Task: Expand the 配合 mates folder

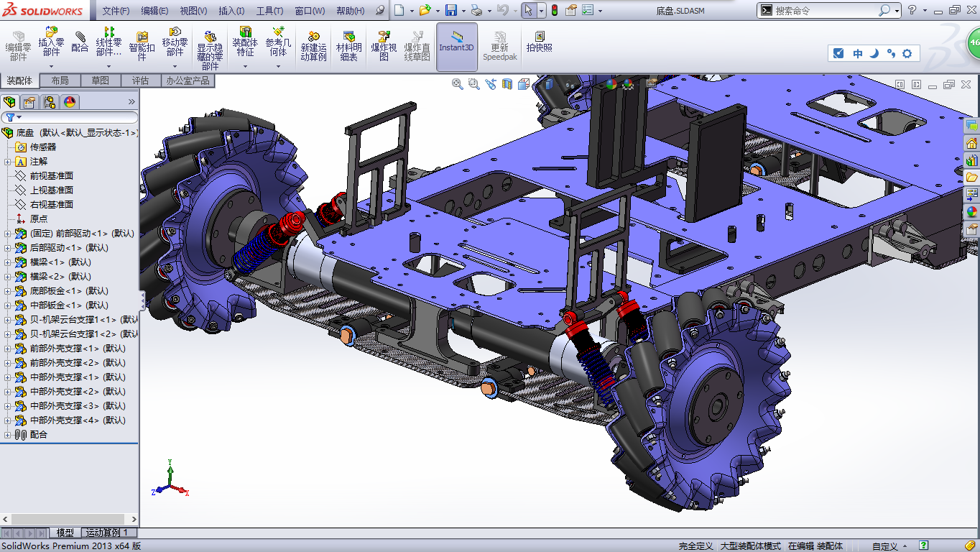Action: [8, 435]
